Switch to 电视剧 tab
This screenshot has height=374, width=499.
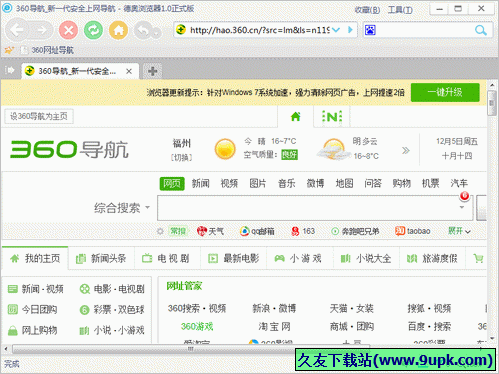pos(167,258)
